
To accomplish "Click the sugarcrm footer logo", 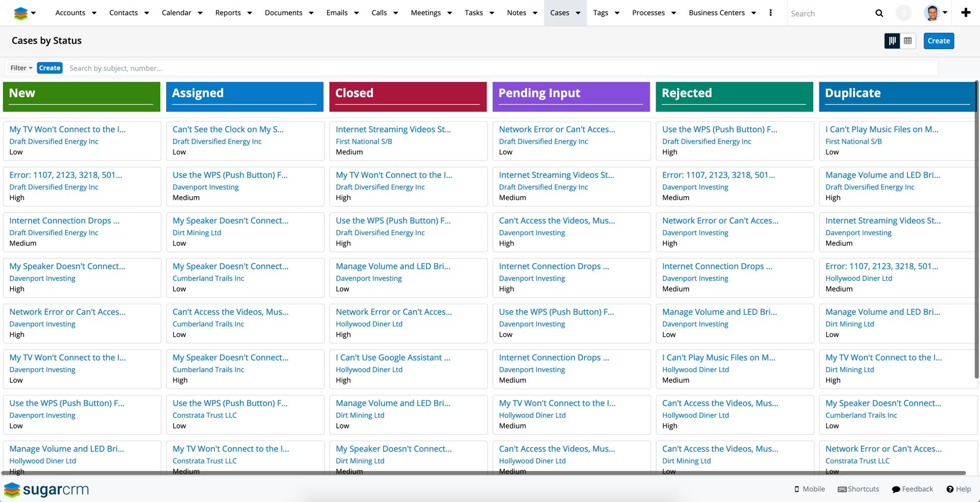I will [47, 489].
